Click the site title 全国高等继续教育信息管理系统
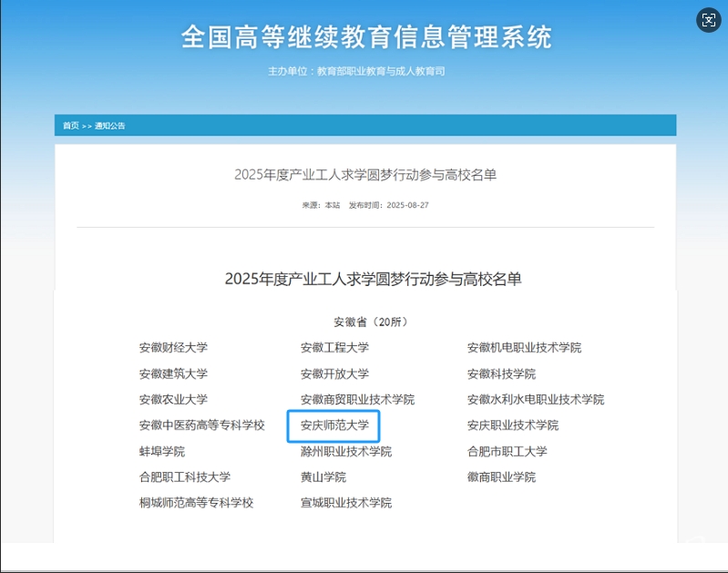Image resolution: width=728 pixels, height=573 pixels. pyautogui.click(x=366, y=37)
